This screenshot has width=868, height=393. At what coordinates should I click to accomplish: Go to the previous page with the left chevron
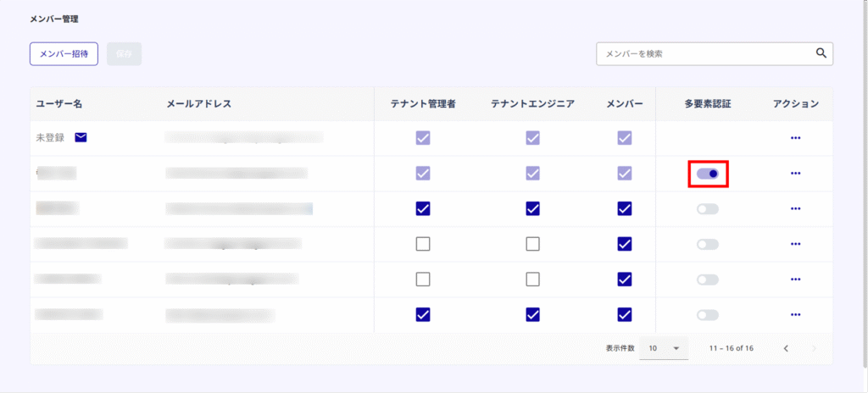click(786, 349)
